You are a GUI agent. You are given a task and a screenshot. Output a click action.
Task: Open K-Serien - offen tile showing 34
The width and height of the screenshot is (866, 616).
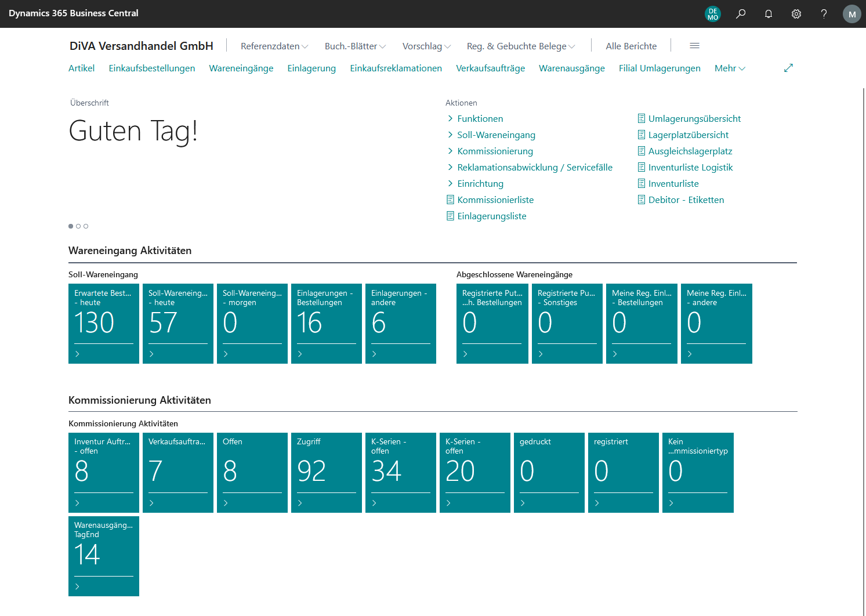pos(401,473)
